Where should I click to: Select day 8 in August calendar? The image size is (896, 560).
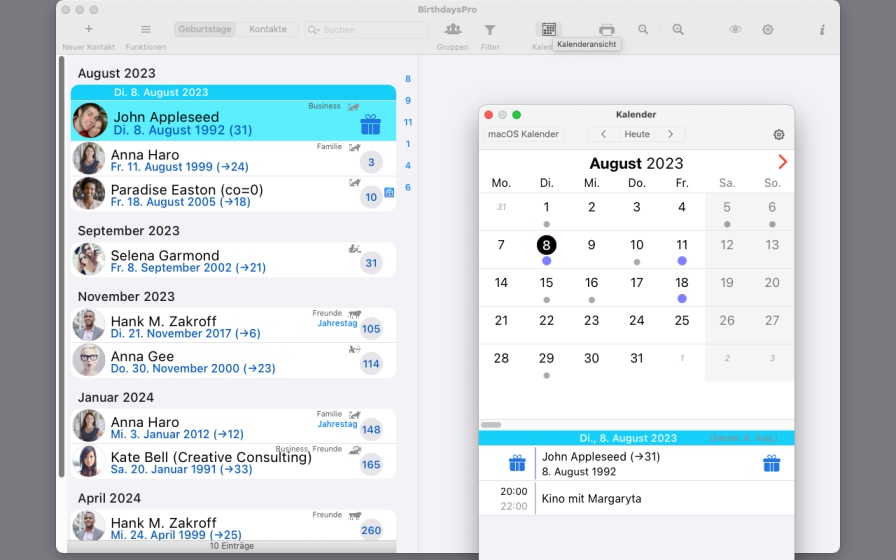(546, 245)
